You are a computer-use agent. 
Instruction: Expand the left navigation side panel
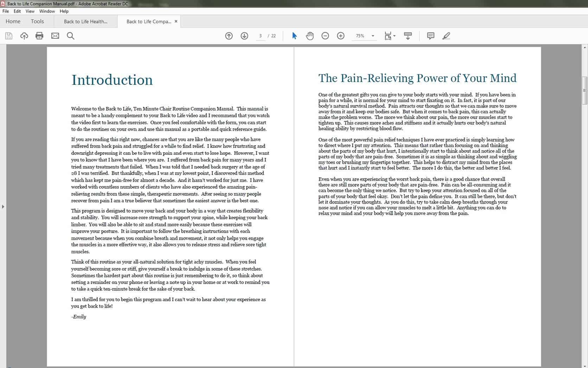pos(3,207)
